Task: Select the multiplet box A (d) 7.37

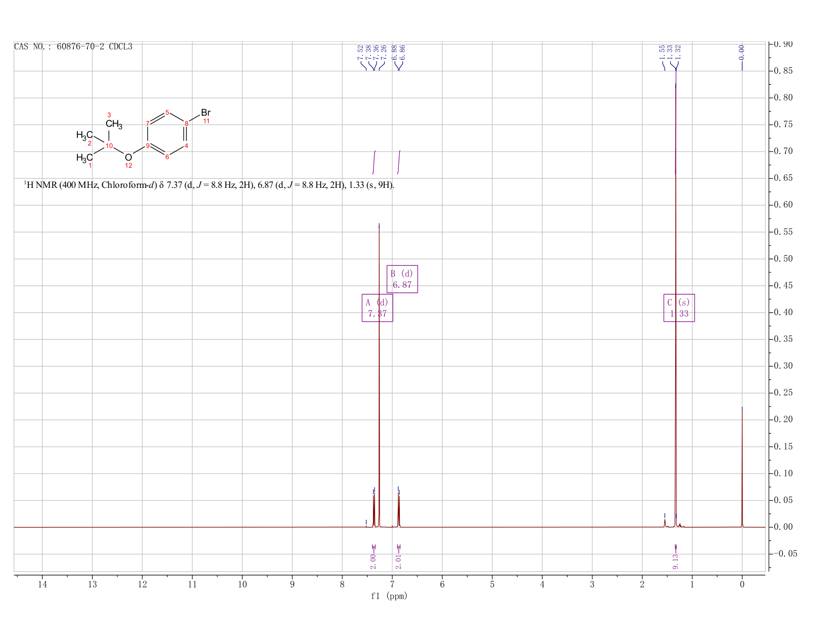Action: [x=378, y=308]
